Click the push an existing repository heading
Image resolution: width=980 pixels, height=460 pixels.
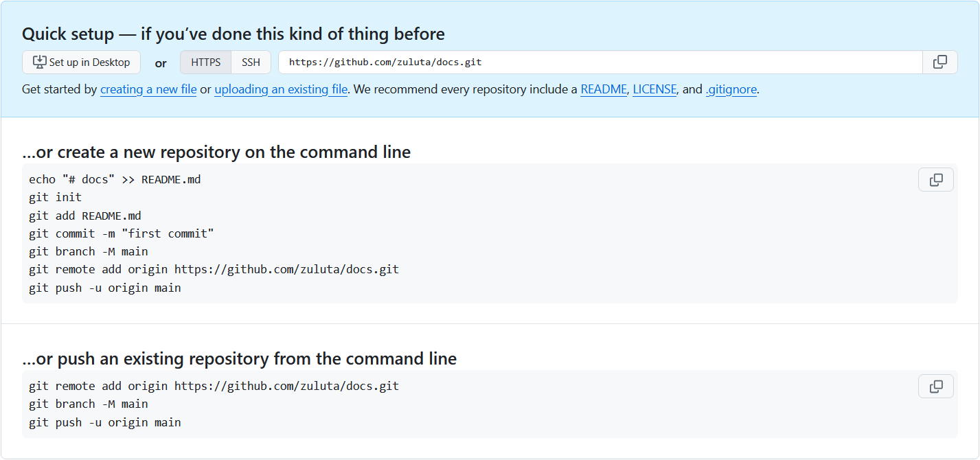pyautogui.click(x=239, y=358)
